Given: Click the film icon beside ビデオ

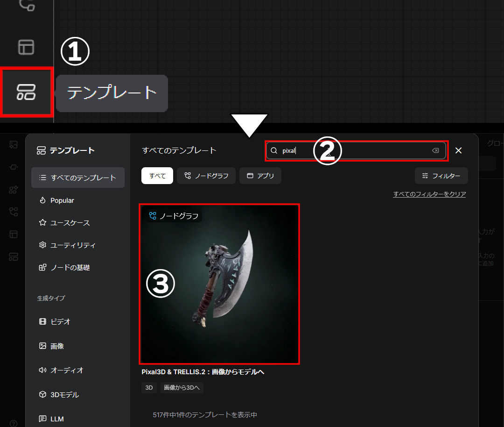Looking at the screenshot, I should (42, 321).
